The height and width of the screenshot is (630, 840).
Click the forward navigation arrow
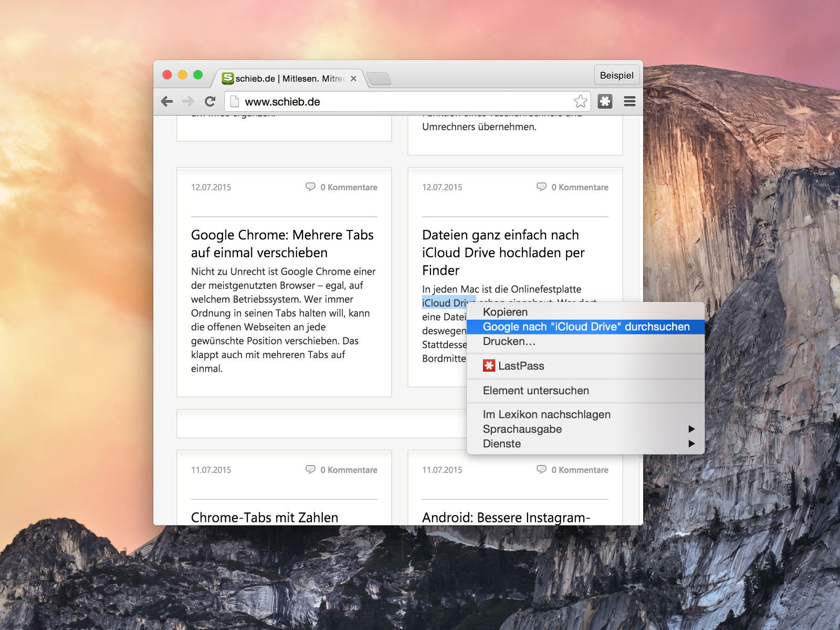tap(188, 101)
